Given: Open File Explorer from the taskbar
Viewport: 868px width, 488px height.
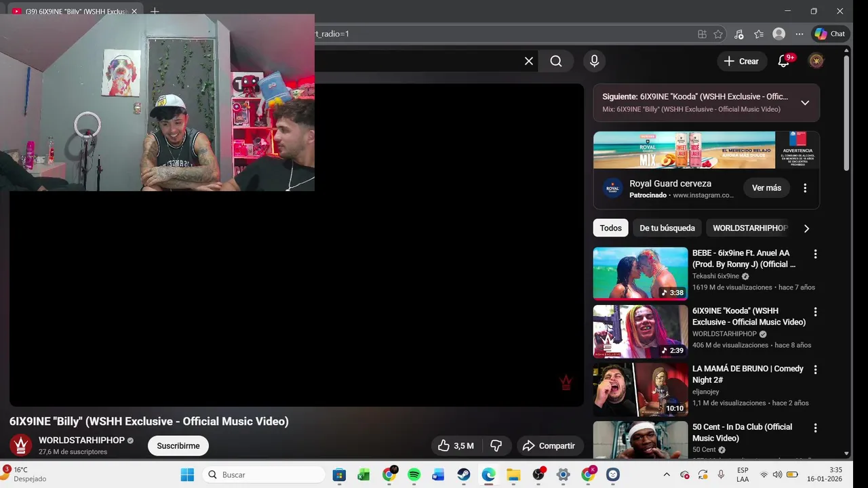Looking at the screenshot, I should pos(513,474).
